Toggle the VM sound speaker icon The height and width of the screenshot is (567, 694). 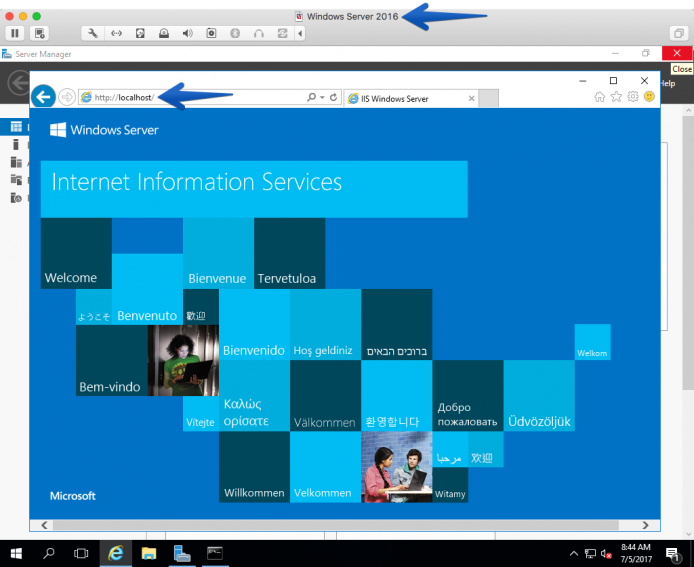188,33
